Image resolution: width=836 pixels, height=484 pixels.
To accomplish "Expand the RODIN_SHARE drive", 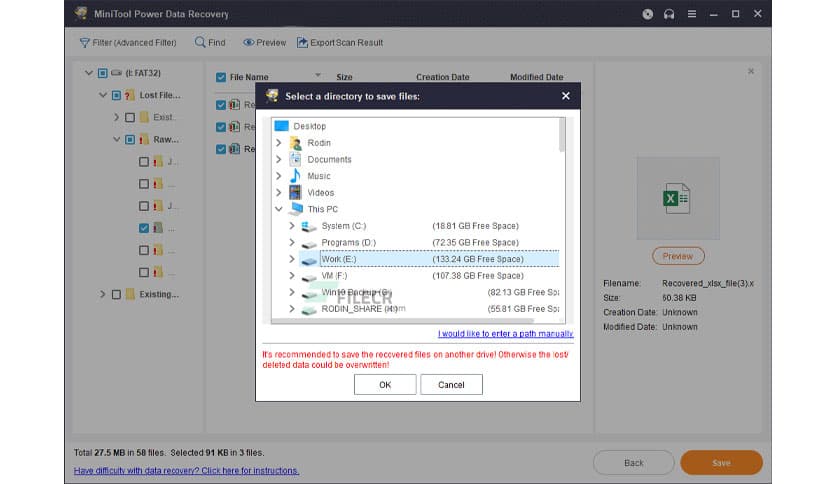I will [x=292, y=309].
